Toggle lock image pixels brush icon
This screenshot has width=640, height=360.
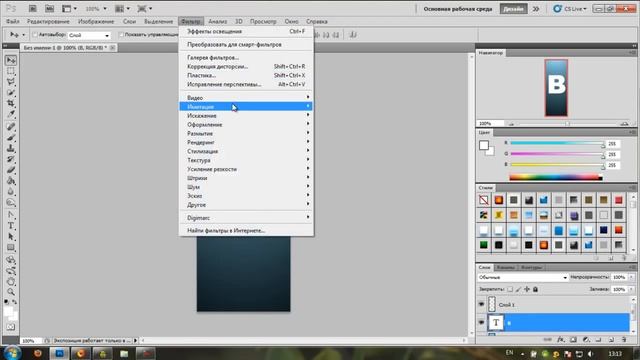click(518, 289)
